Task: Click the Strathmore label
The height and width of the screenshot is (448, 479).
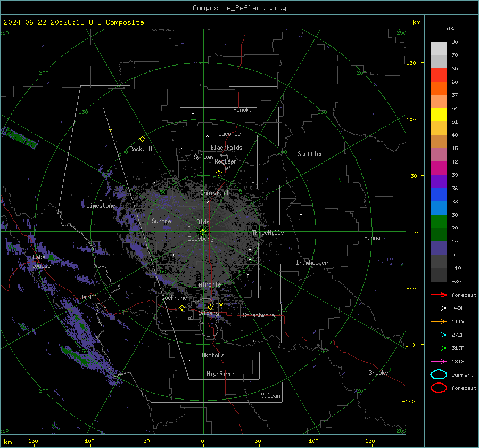Action: (259, 315)
